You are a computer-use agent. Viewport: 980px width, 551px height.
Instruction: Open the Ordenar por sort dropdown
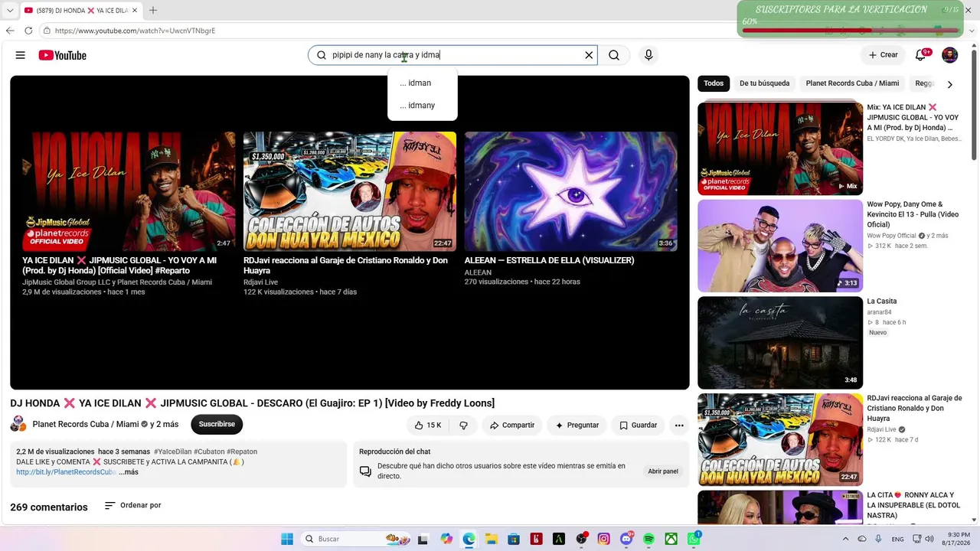point(132,505)
